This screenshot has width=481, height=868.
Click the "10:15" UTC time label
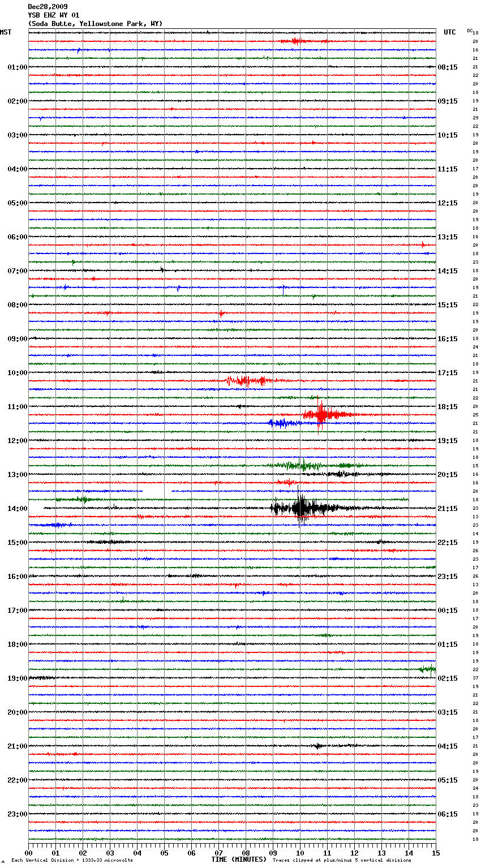tap(448, 135)
